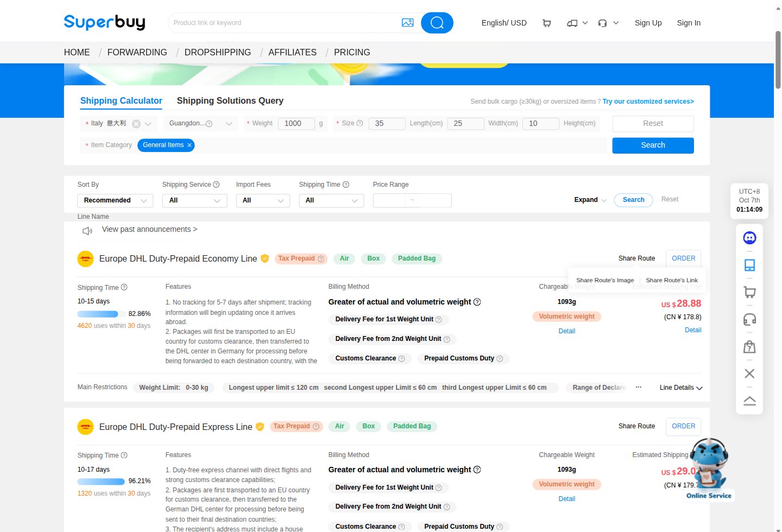Click the Superbuy logo

coord(104,22)
